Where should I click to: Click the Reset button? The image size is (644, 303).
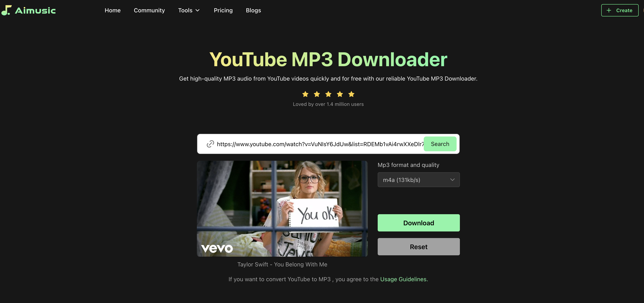click(x=419, y=247)
